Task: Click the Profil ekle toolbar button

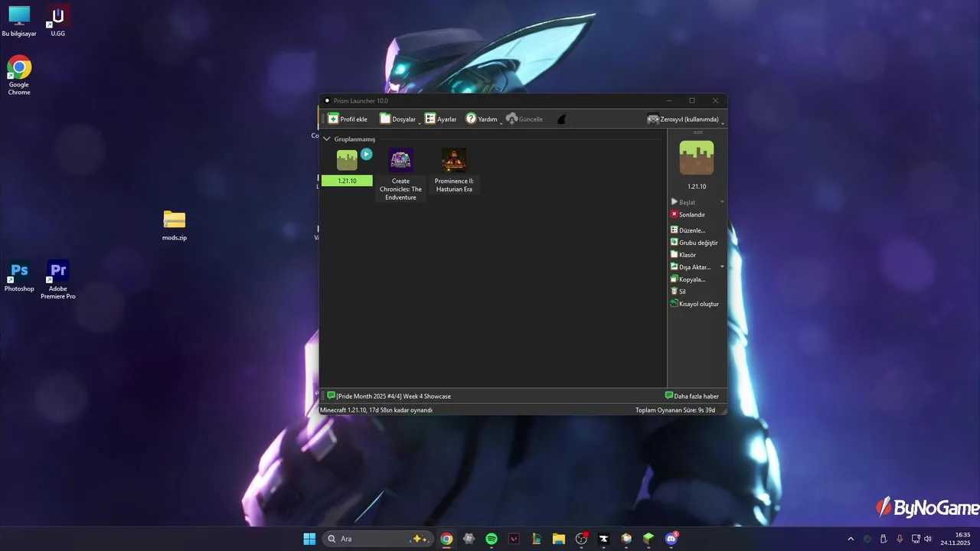Action: pos(348,119)
